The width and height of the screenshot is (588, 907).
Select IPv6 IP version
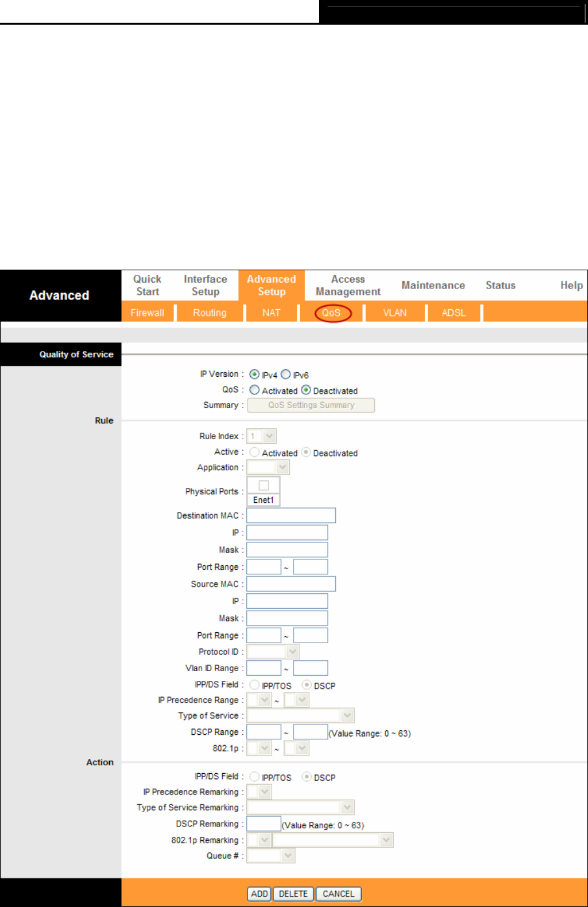pyautogui.click(x=285, y=375)
